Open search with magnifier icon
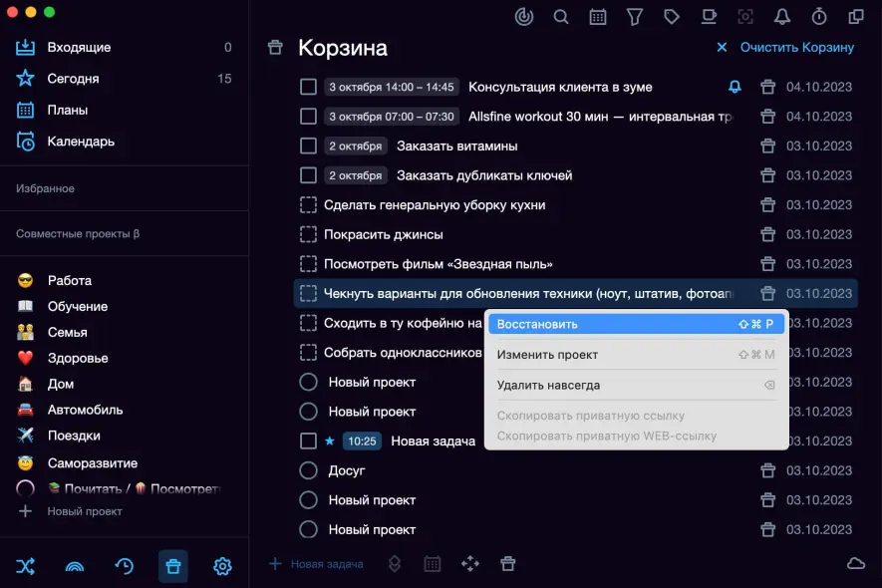882x588 pixels. tap(561, 17)
